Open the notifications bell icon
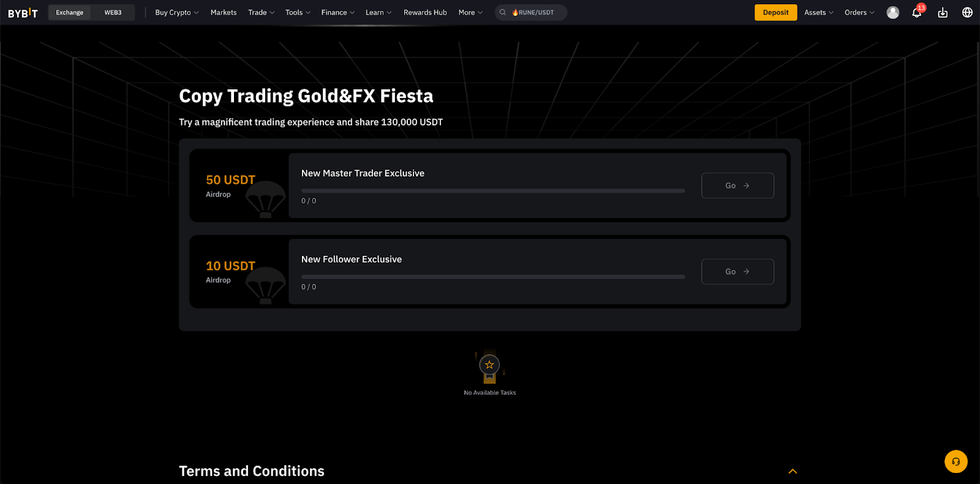Viewport: 980px width, 484px height. click(917, 12)
